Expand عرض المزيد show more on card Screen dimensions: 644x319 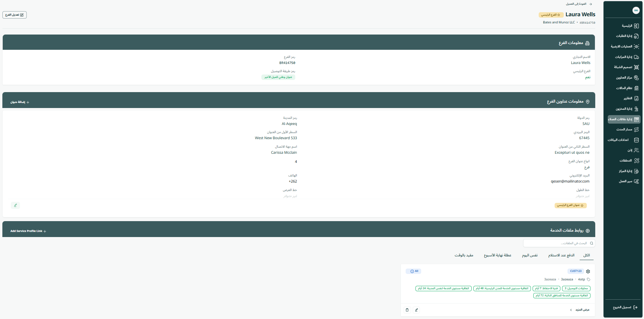[580, 310]
